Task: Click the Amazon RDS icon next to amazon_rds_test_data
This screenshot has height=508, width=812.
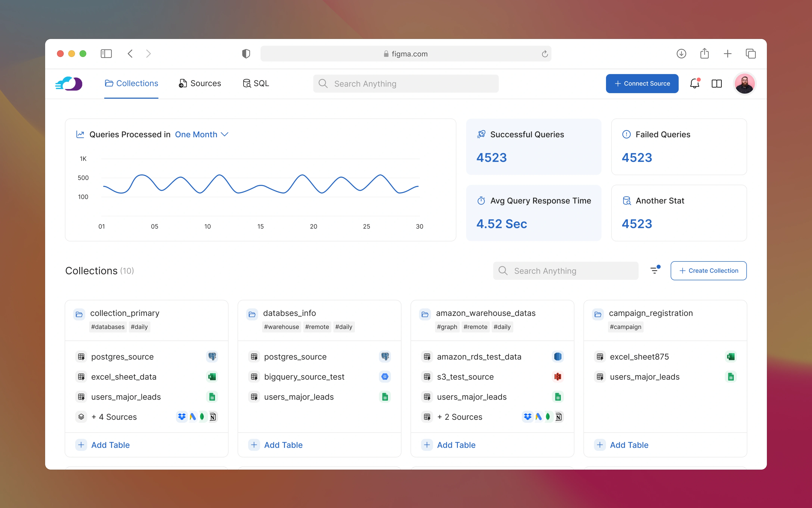Action: 558,357
